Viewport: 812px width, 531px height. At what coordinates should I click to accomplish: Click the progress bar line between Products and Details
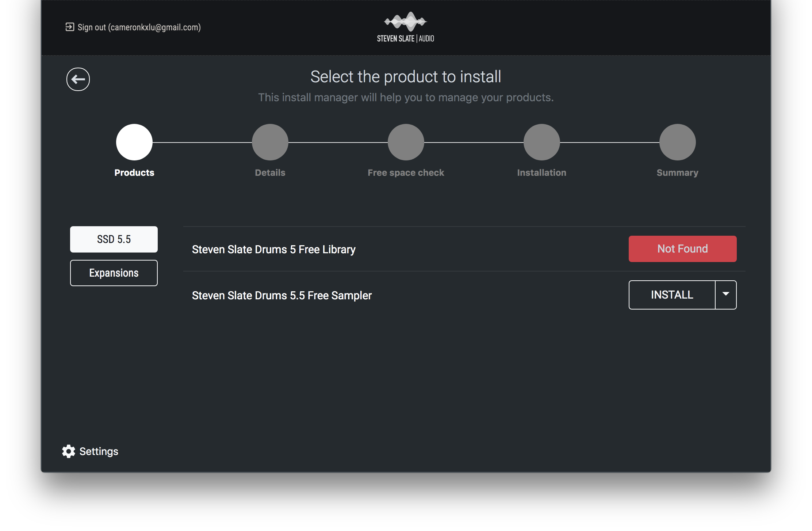[202, 142]
